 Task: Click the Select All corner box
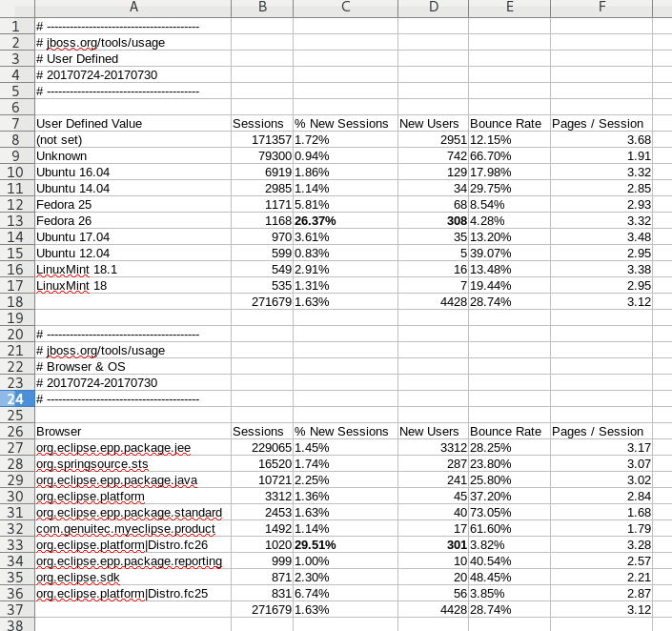coord(16,8)
